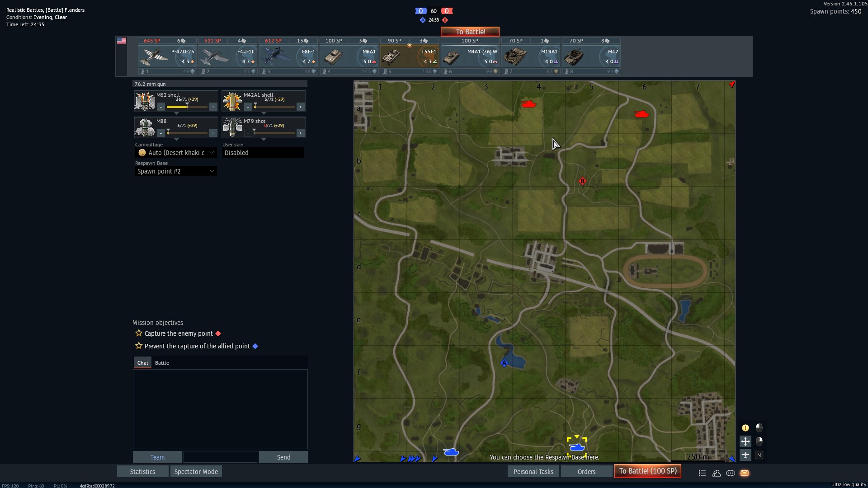This screenshot has width=868, height=488.
Task: Open the Camouflage dropdown
Action: tap(176, 153)
